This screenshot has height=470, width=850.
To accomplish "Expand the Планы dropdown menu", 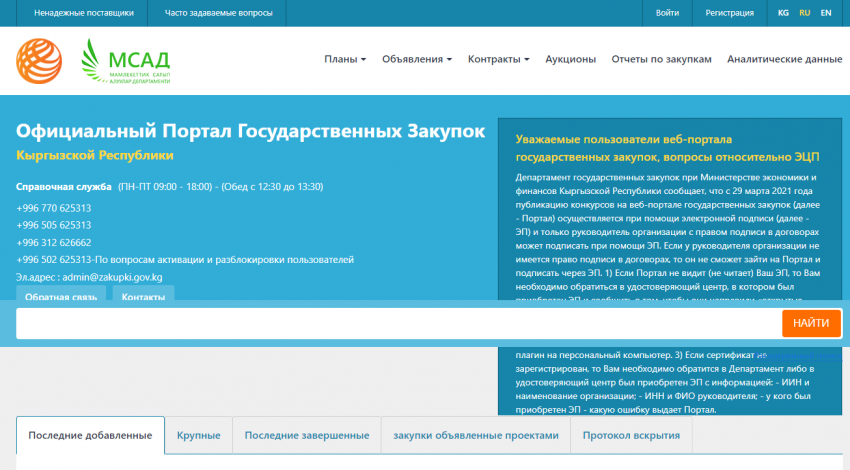I will (x=345, y=59).
